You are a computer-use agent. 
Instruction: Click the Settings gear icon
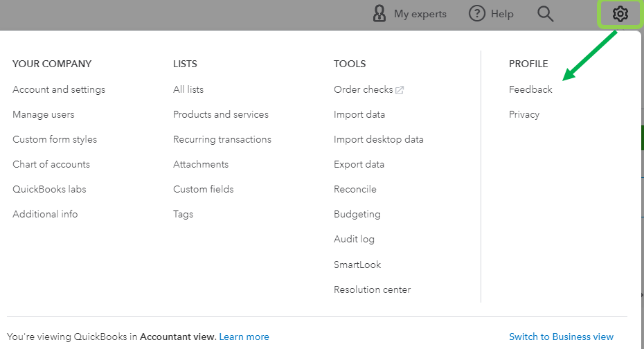(620, 14)
